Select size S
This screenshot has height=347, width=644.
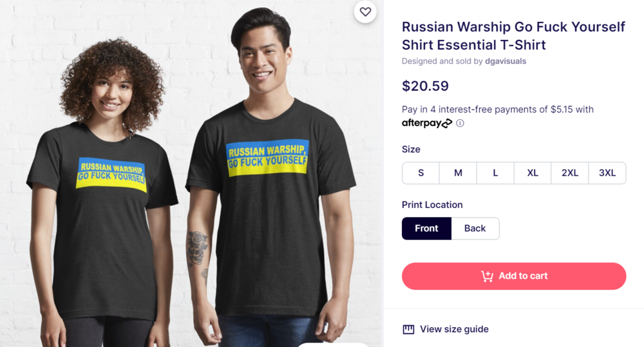421,173
